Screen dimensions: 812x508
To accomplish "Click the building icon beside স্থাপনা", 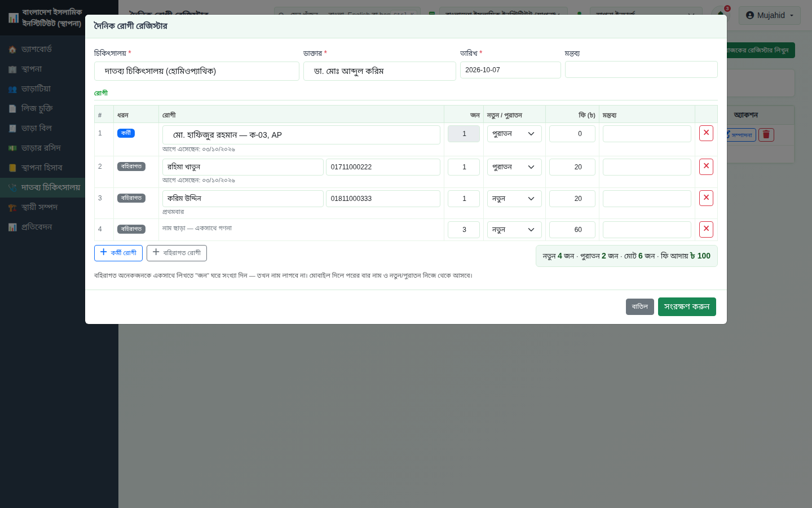I will tap(12, 69).
